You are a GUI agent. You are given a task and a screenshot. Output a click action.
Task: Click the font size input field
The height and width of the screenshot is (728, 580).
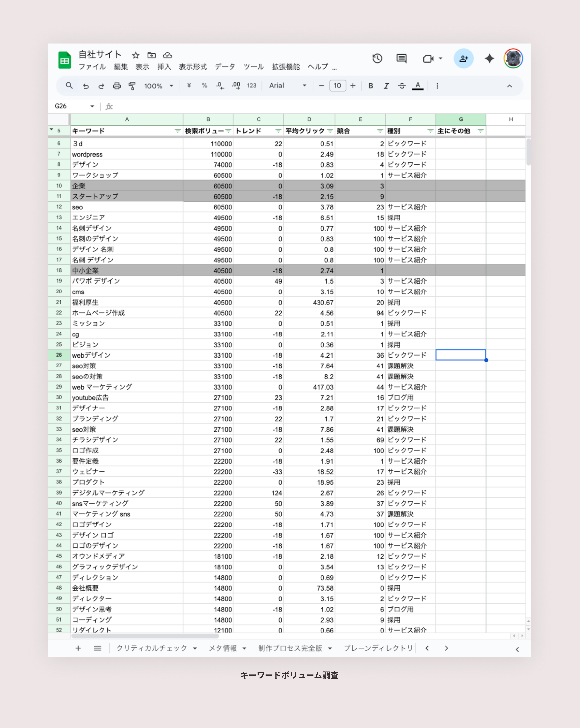click(x=337, y=86)
